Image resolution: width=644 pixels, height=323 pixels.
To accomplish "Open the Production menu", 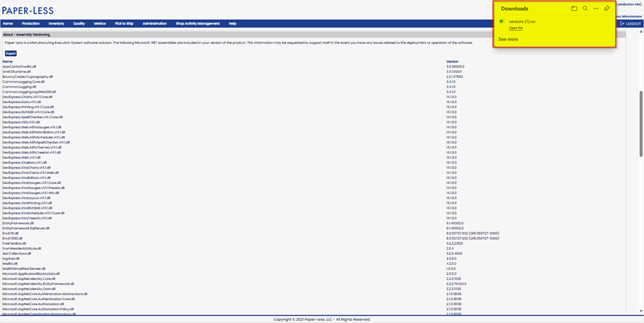I will [31, 24].
